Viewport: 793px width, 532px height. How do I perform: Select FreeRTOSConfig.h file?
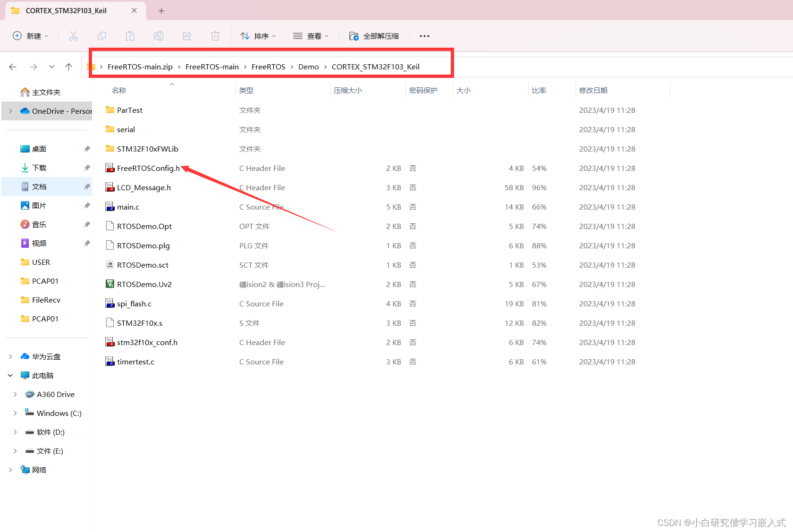[148, 168]
